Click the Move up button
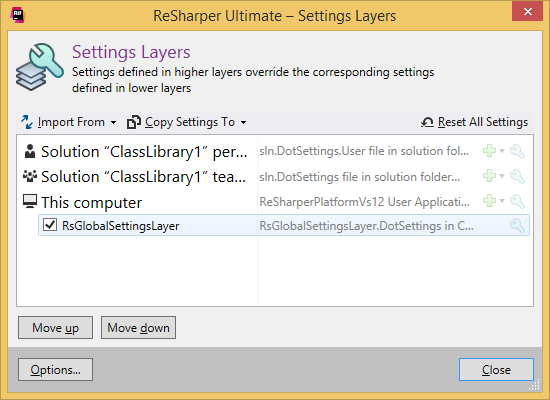Screen dimensions: 550x400 point(55,327)
